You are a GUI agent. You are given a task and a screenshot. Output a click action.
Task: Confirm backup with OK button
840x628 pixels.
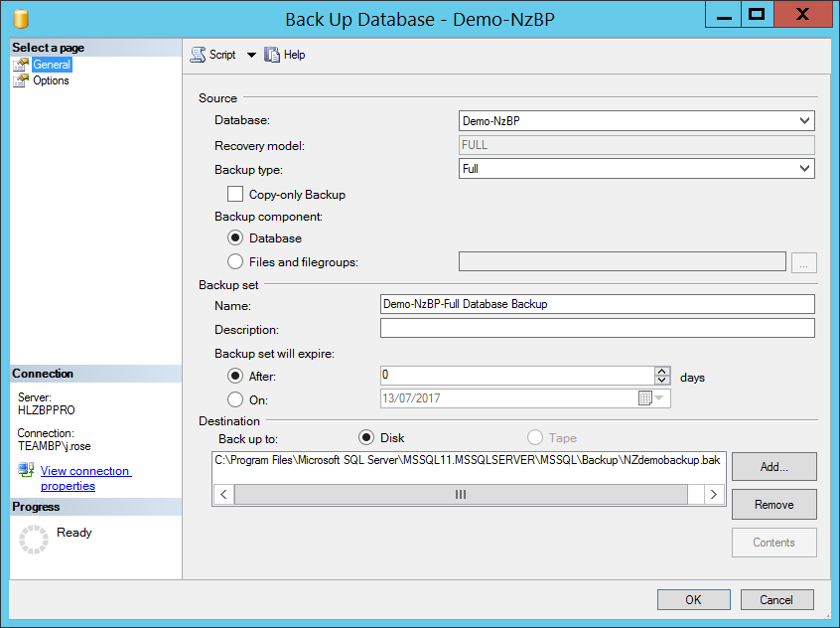(x=693, y=599)
